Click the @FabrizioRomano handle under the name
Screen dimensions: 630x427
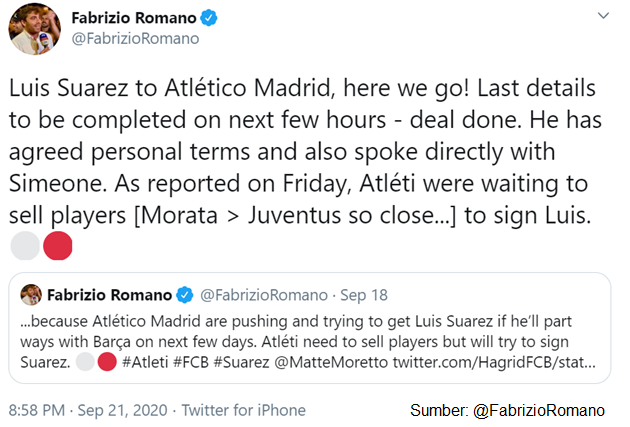point(135,39)
